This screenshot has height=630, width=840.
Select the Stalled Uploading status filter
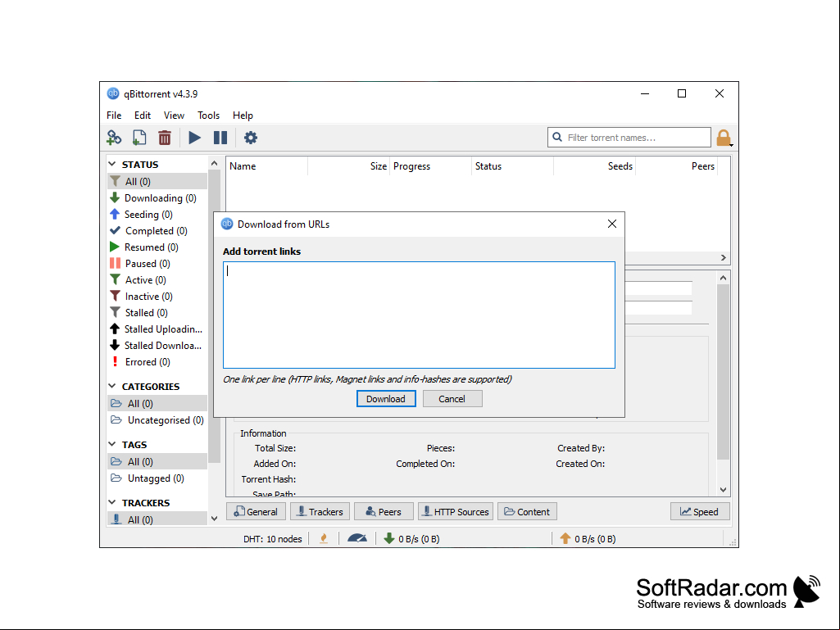157,329
